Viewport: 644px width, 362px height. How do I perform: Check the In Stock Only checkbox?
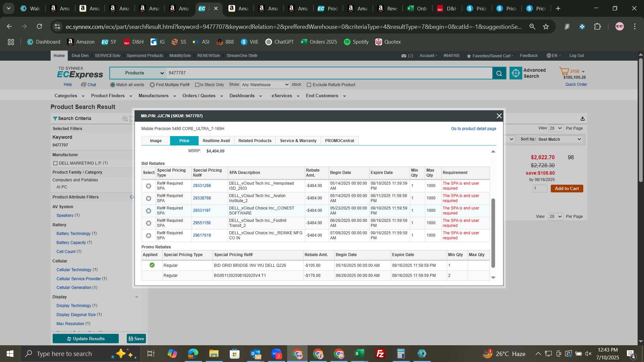pyautogui.click(x=197, y=85)
